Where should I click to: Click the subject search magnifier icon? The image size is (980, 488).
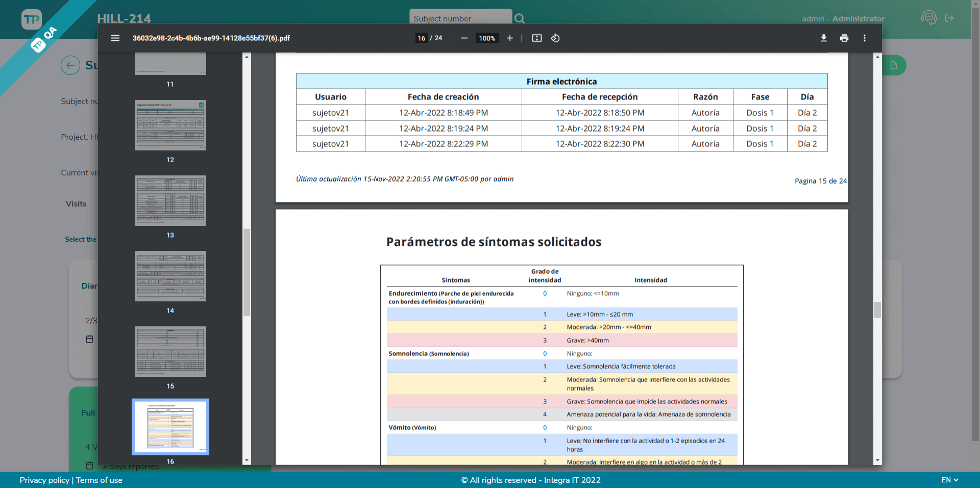coord(520,18)
